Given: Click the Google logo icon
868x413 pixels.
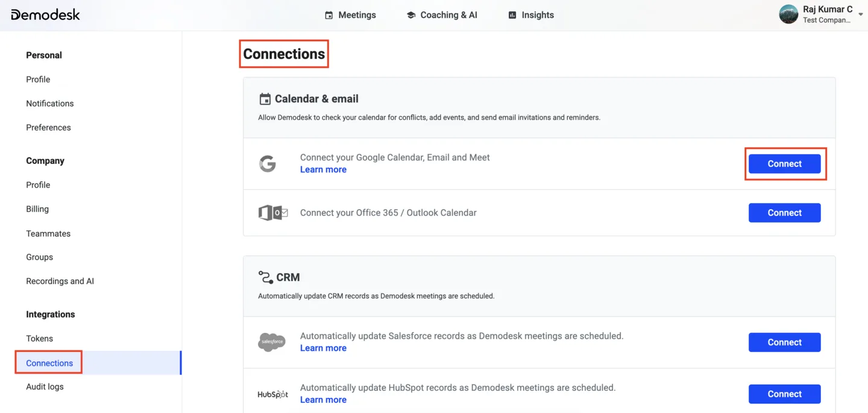Looking at the screenshot, I should 268,163.
